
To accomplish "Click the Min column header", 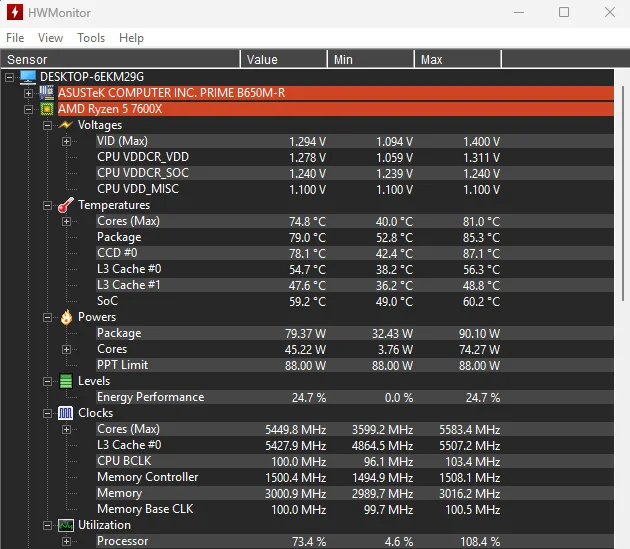I will (370, 59).
